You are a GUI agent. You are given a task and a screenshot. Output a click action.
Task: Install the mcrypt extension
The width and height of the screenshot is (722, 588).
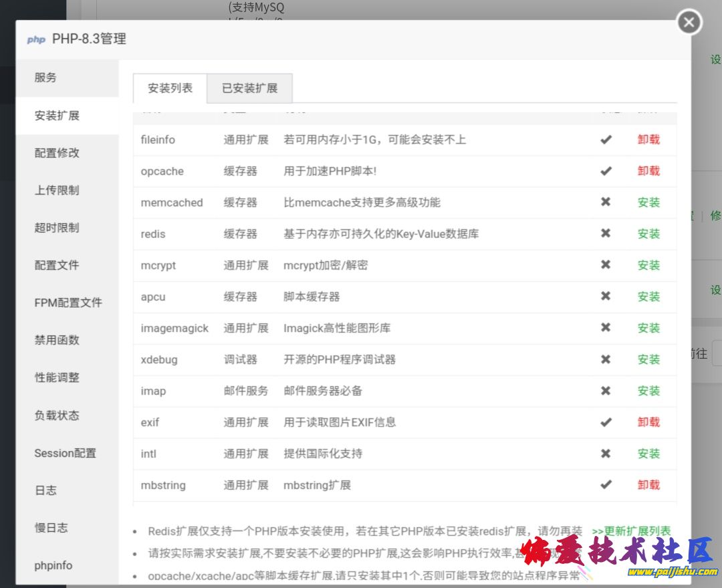tap(648, 265)
